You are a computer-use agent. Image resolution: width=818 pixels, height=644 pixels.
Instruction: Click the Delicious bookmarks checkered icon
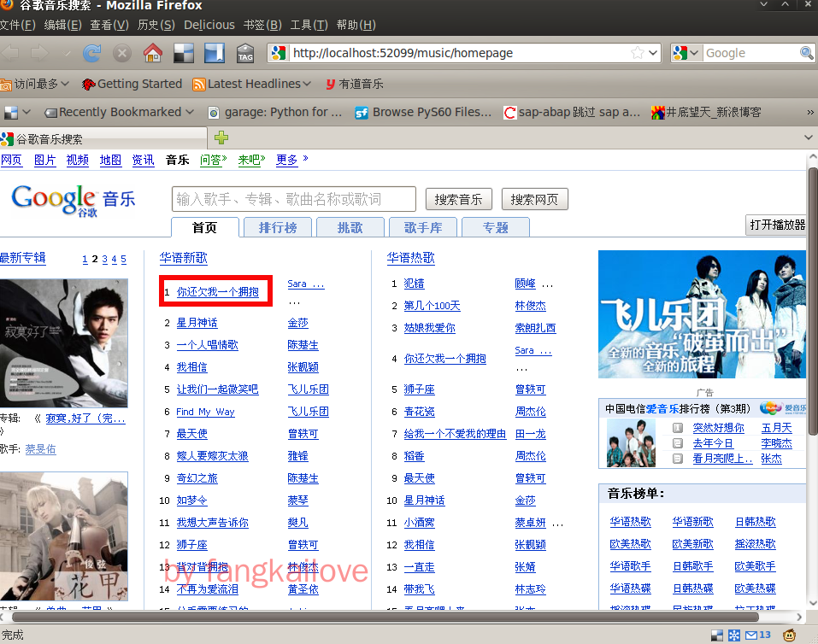click(184, 53)
